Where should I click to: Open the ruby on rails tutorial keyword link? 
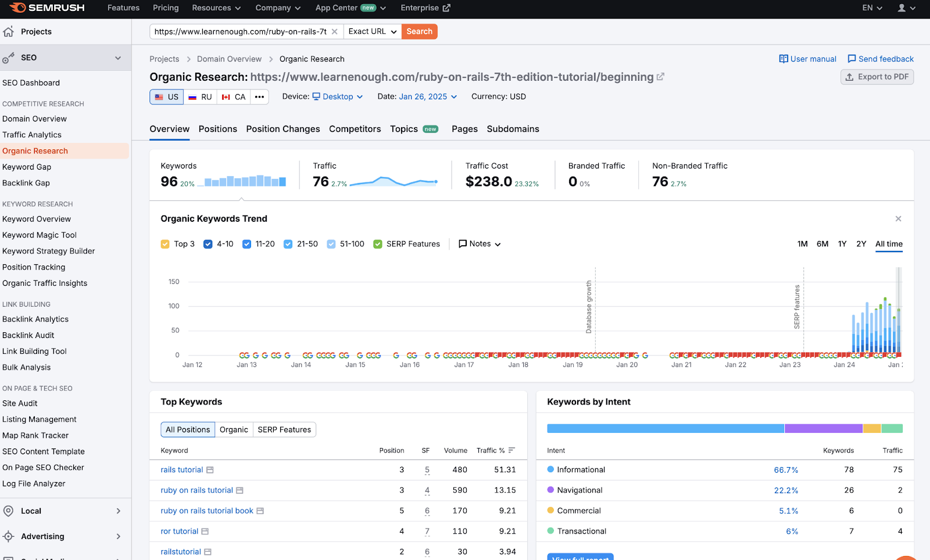pos(196,490)
